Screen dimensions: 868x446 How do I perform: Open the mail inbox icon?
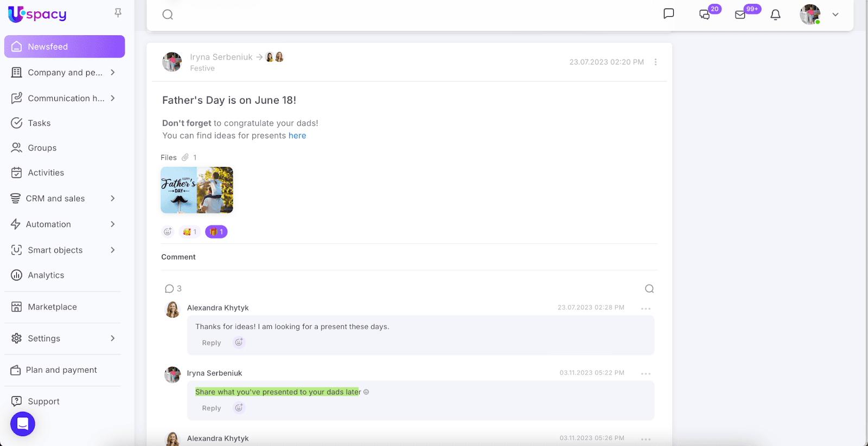tap(741, 15)
